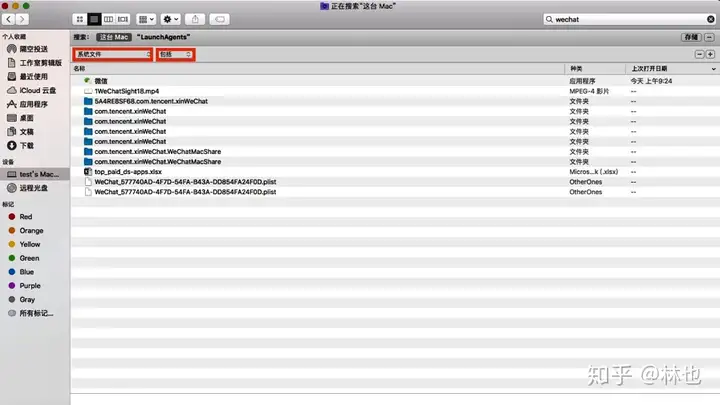Click the share toolbar button
720x405 pixels.
(195, 19)
